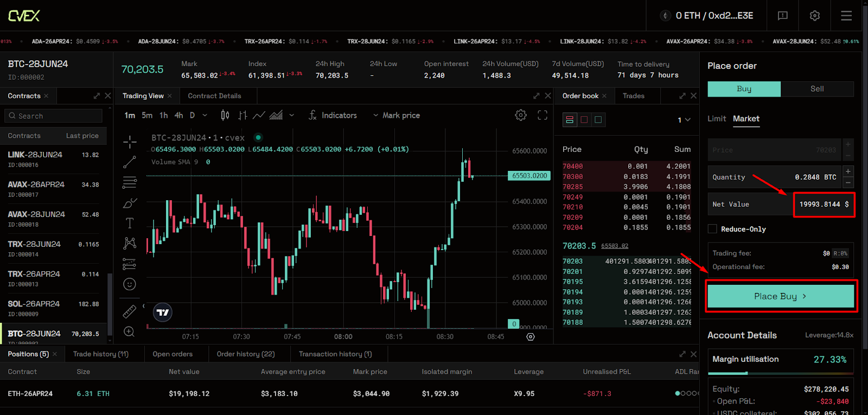Open order book grouping dropdown
The height and width of the screenshot is (415, 868).
point(684,120)
